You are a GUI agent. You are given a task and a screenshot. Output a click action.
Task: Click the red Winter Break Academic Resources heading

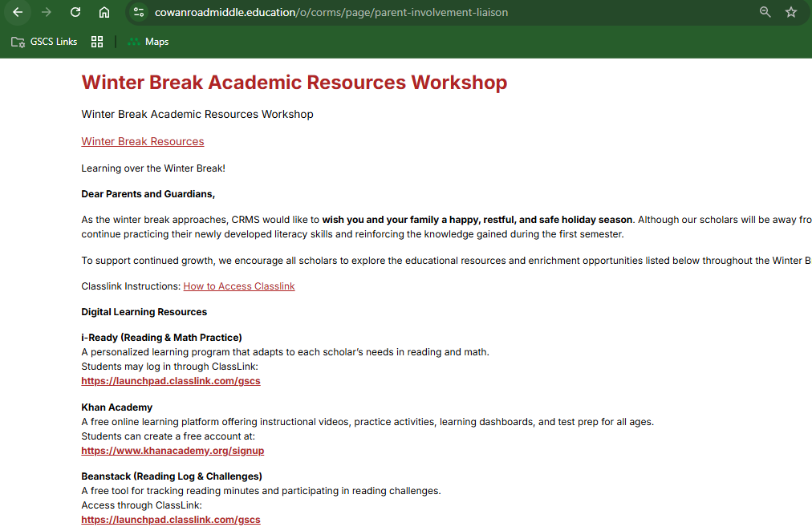(x=294, y=83)
